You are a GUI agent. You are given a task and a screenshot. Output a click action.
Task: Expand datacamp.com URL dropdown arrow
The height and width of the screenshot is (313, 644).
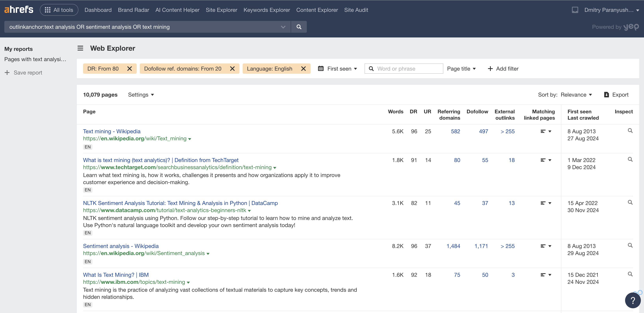(x=249, y=211)
